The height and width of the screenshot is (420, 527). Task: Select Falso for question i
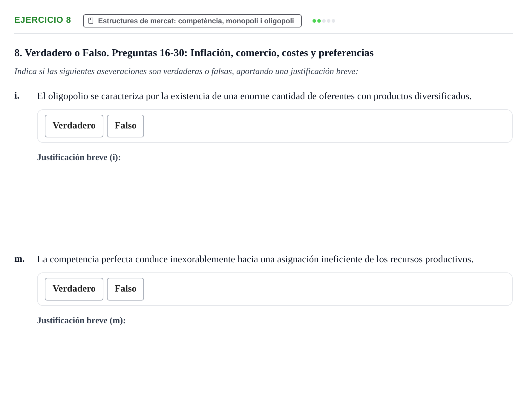tap(125, 126)
